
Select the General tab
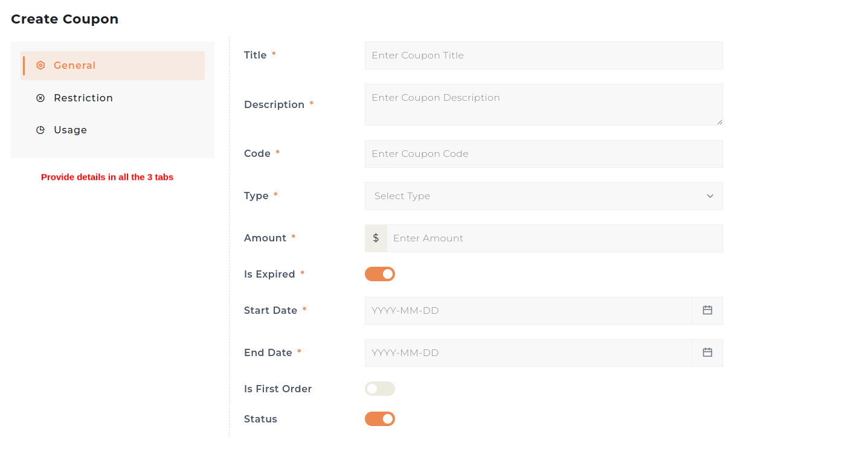tap(75, 65)
